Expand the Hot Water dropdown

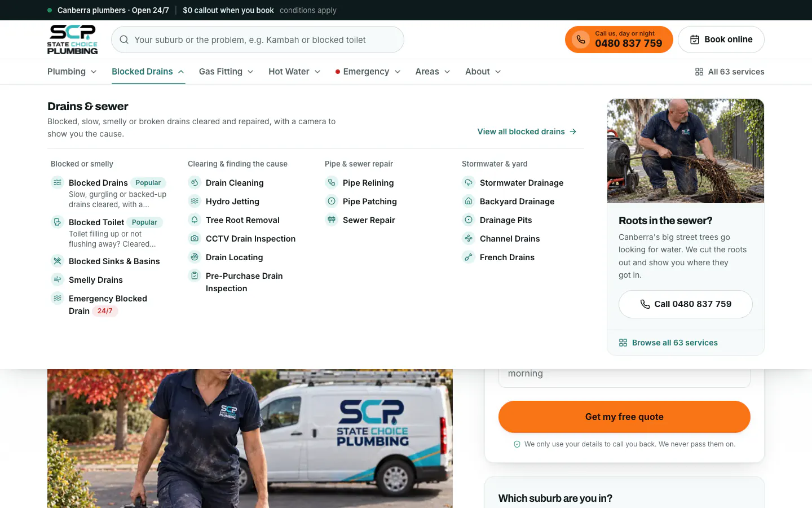pyautogui.click(x=294, y=72)
